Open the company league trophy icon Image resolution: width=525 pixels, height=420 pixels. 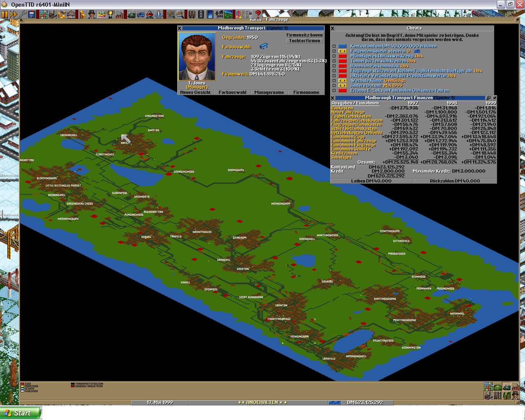coord(110,14)
